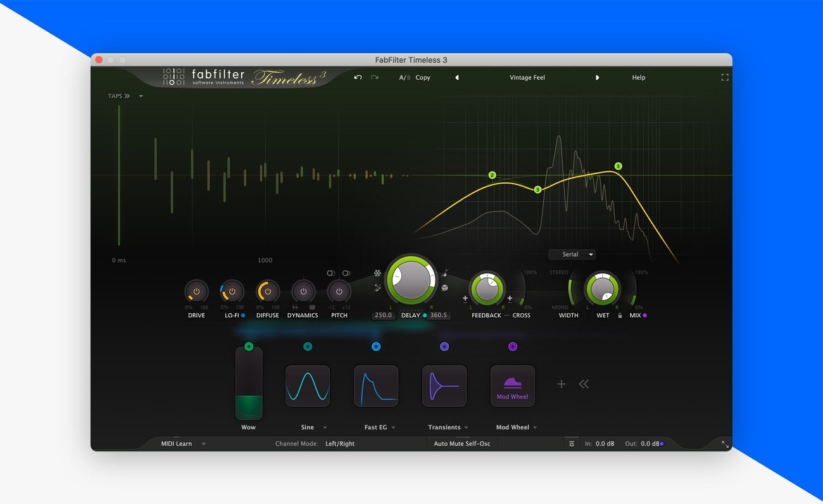
Task: Toggle the Dynamics power button
Action: click(x=303, y=291)
